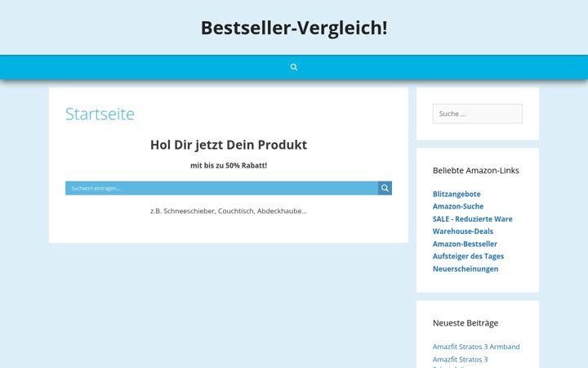This screenshot has height=368, width=588.
Task: Open the Amazon-Suche link
Action: (458, 207)
